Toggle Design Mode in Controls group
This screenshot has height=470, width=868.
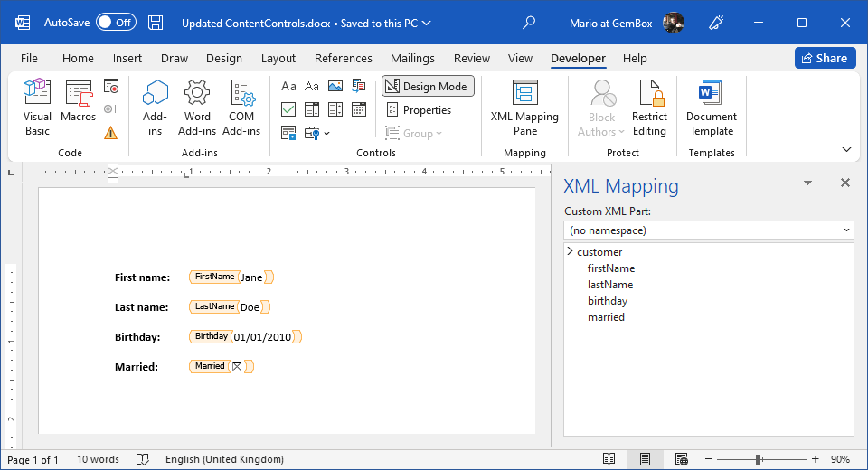pyautogui.click(x=428, y=87)
